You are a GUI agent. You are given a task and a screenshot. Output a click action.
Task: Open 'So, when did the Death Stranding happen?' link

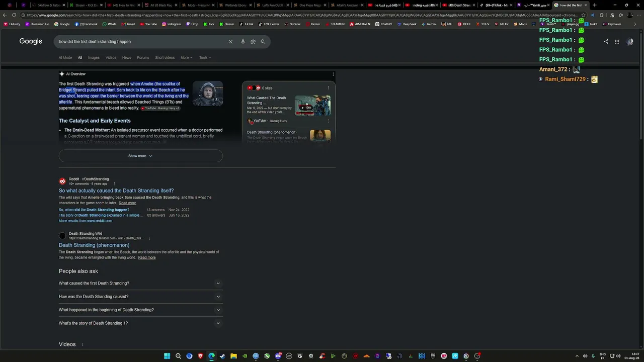(x=94, y=210)
